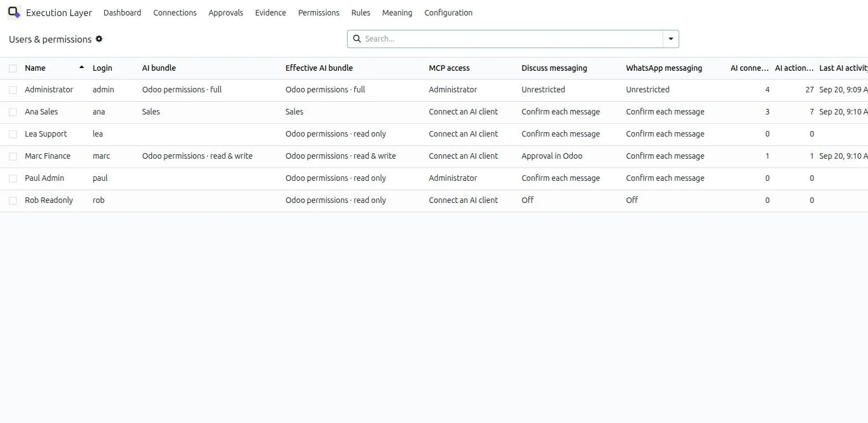Toggle the select-all checkbox in the header

click(13, 68)
